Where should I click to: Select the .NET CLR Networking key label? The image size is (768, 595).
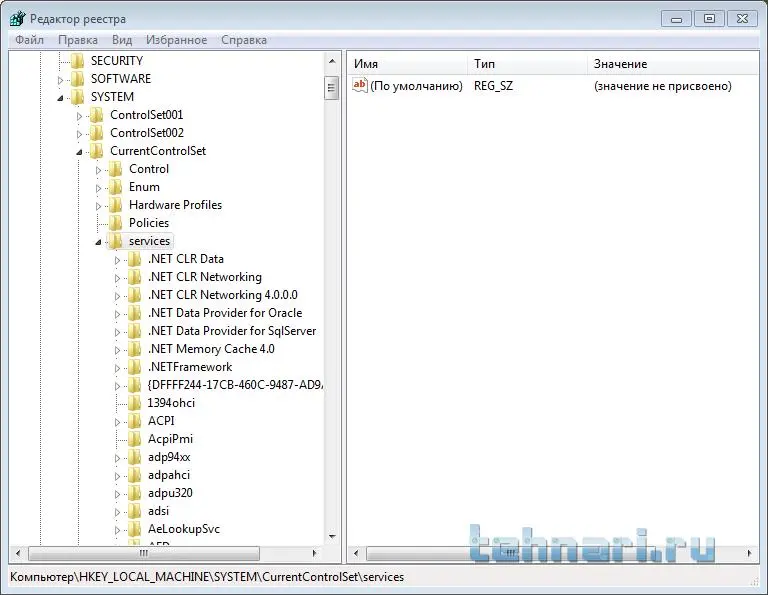[x=205, y=277]
